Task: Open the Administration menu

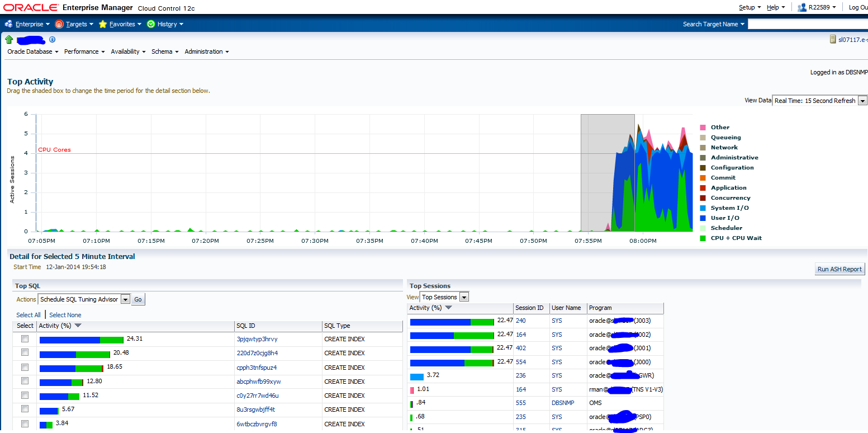Action: pyautogui.click(x=204, y=51)
